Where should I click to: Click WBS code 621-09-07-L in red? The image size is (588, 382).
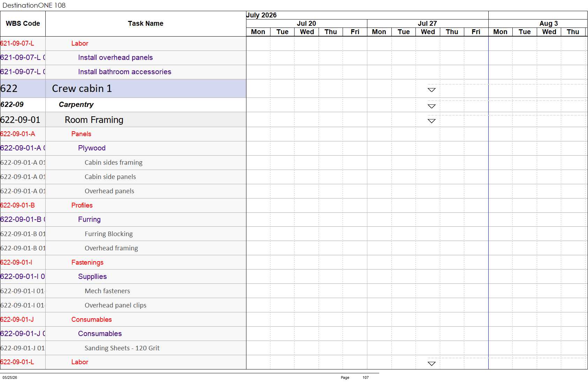(x=17, y=44)
